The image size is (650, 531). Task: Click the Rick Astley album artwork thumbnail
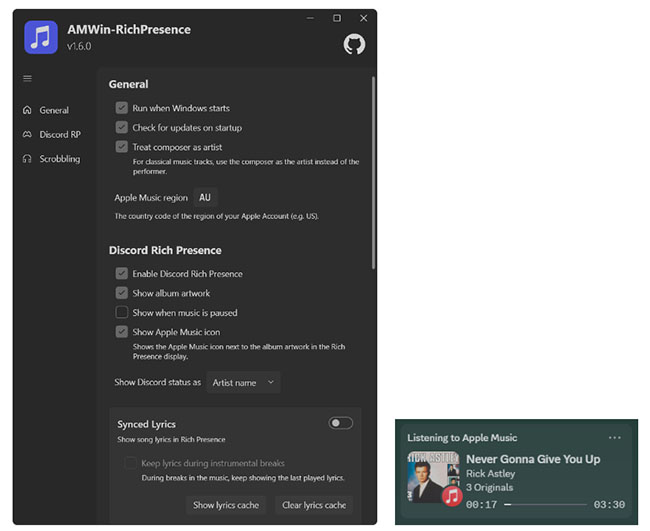pyautogui.click(x=433, y=477)
